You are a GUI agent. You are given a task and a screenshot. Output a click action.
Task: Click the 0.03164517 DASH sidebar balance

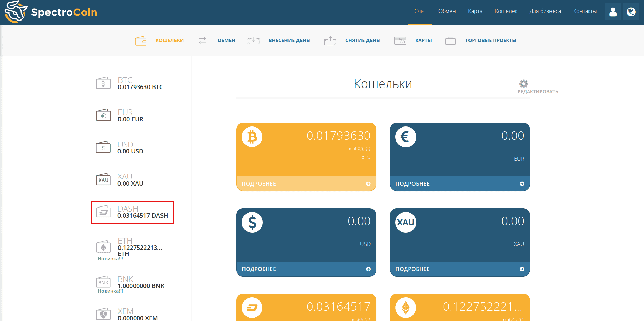point(143,216)
